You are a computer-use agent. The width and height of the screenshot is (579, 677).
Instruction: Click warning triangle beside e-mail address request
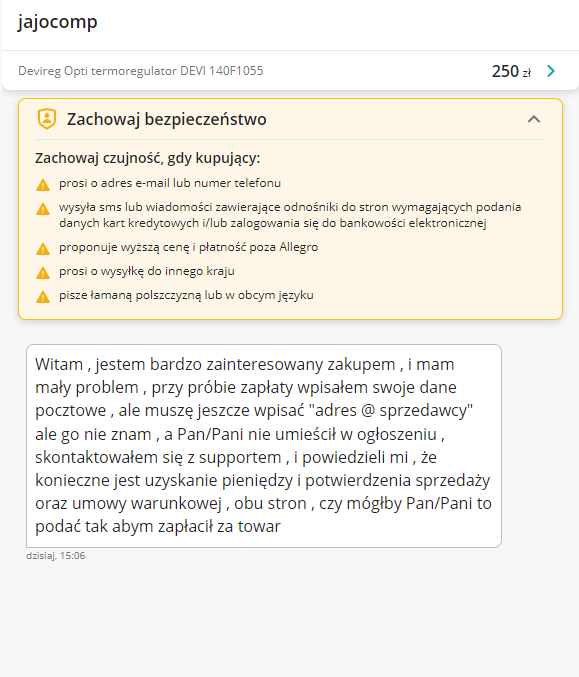pyautogui.click(x=43, y=185)
